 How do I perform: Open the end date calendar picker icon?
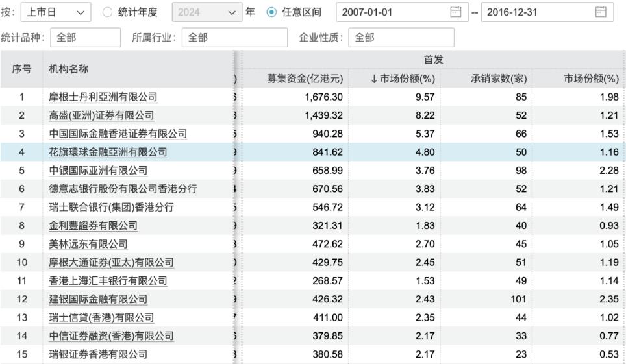[x=601, y=12]
